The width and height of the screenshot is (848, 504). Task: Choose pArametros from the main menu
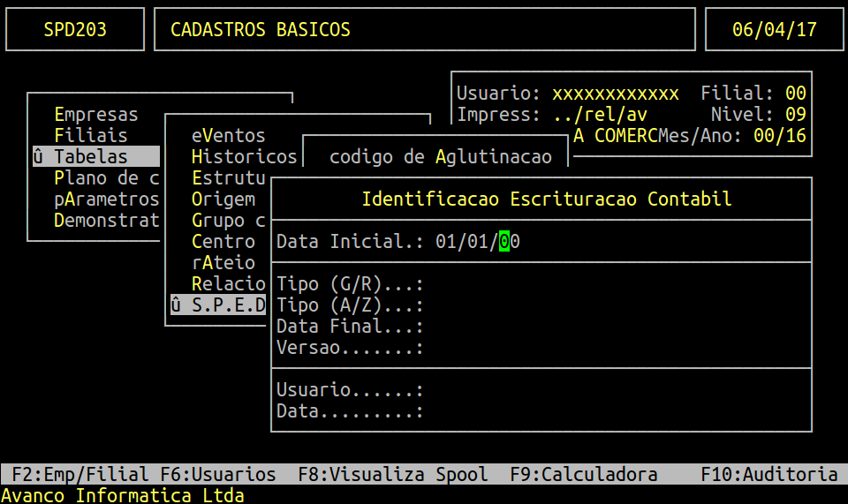tap(106, 199)
